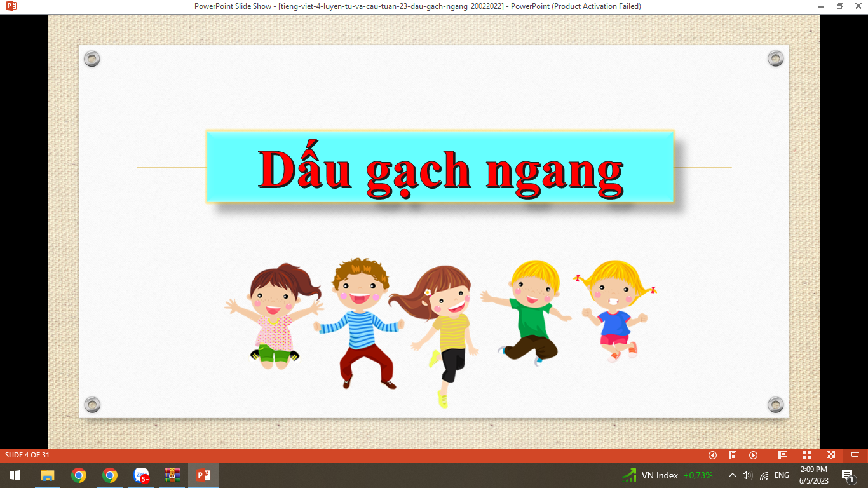Open the volume control in system tray
This screenshot has width=868, height=488.
click(747, 475)
